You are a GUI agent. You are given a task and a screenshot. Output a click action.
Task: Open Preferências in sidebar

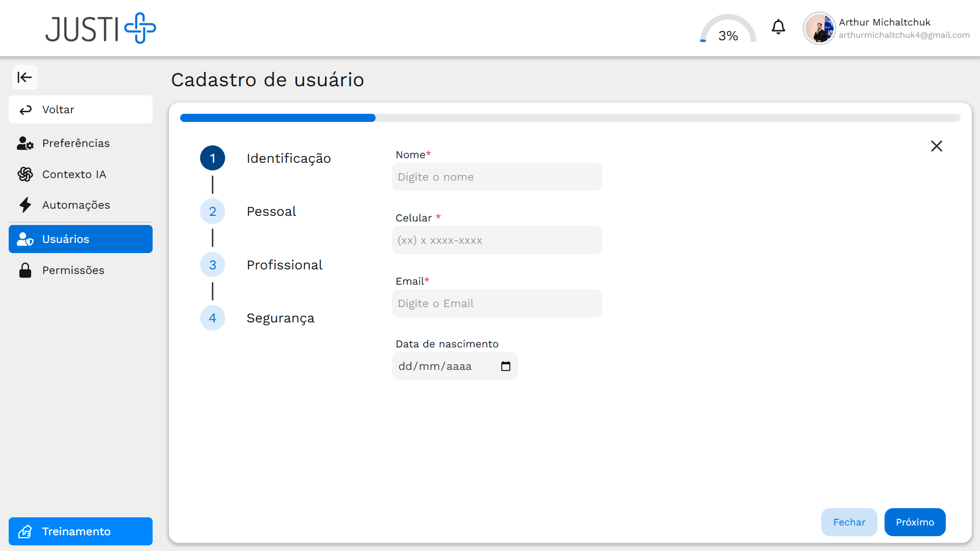click(76, 143)
